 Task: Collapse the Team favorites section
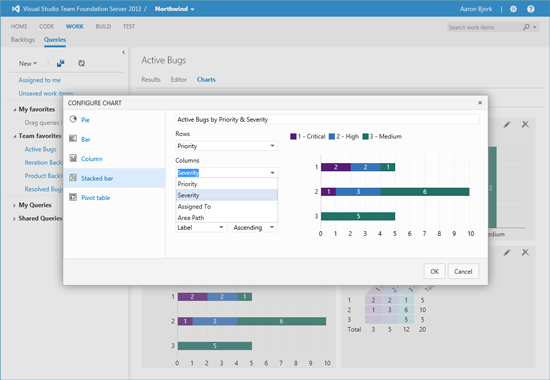[15, 136]
